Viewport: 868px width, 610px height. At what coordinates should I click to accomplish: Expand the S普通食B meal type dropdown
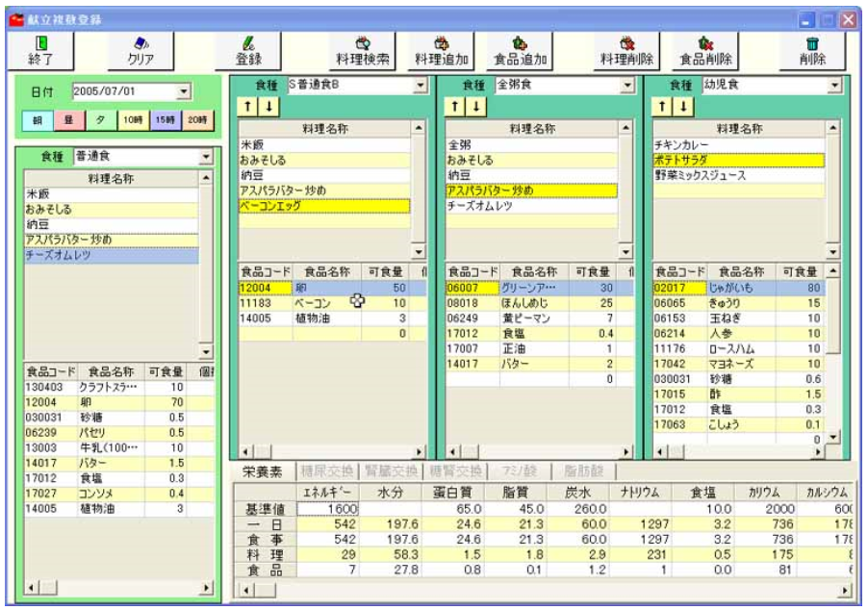coord(420,86)
